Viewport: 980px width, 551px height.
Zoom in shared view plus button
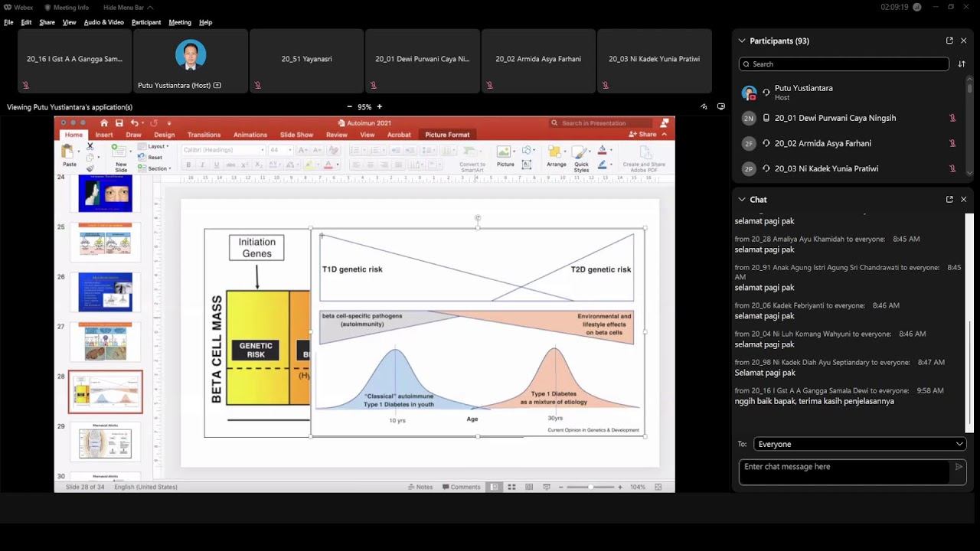coord(379,107)
